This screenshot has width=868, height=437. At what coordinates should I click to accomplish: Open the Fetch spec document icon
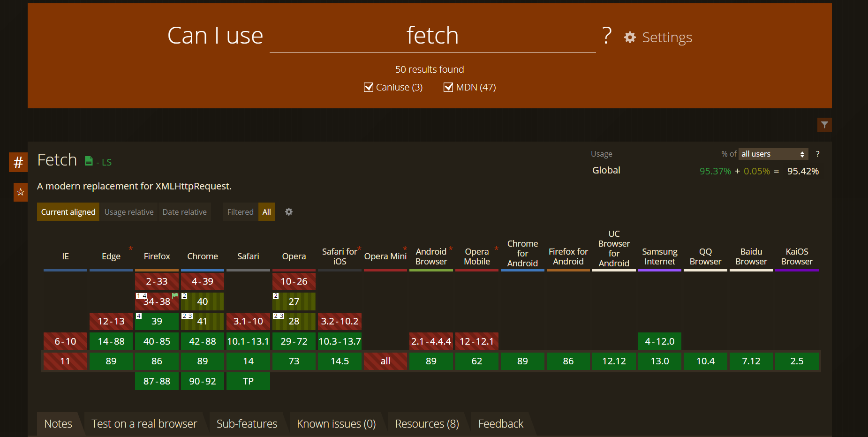[89, 161]
